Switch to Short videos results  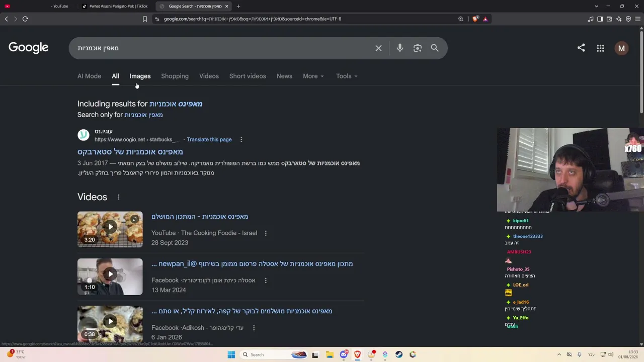point(248,76)
